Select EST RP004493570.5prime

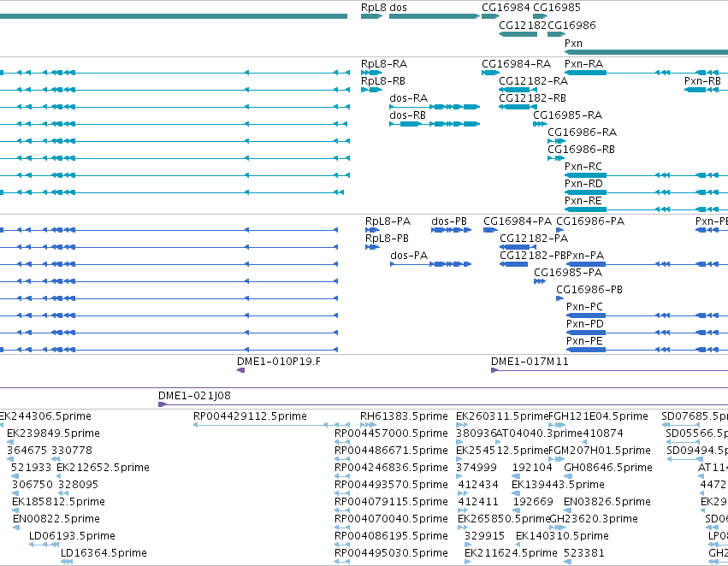tap(391, 486)
